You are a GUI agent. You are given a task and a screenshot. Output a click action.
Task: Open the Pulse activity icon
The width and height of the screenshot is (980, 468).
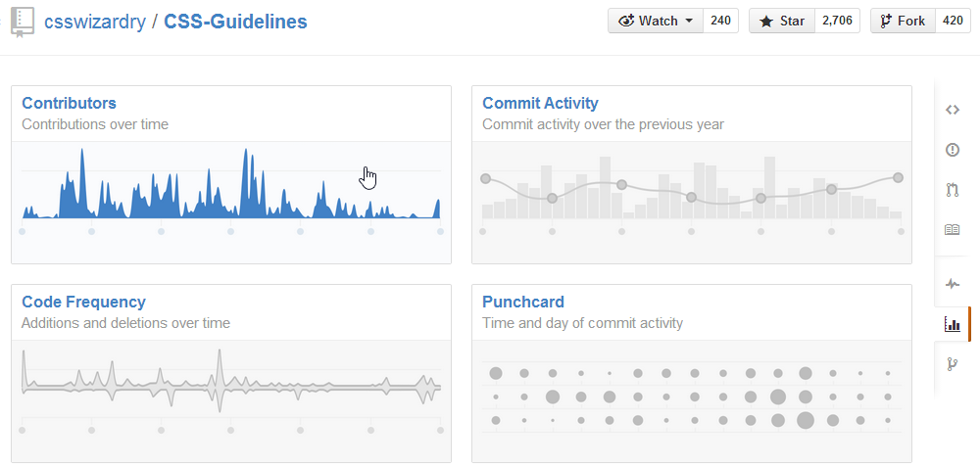pyautogui.click(x=952, y=284)
